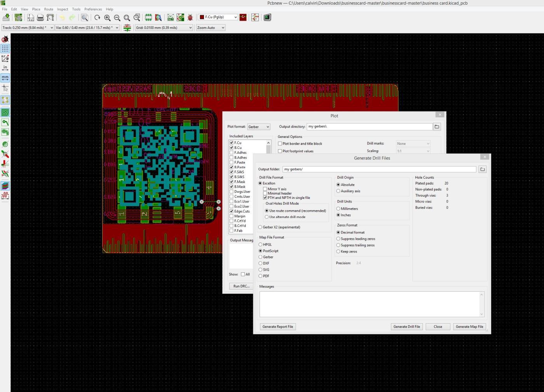Open the Plot format Gerber dropdown
The image size is (544, 392).
coord(259,127)
